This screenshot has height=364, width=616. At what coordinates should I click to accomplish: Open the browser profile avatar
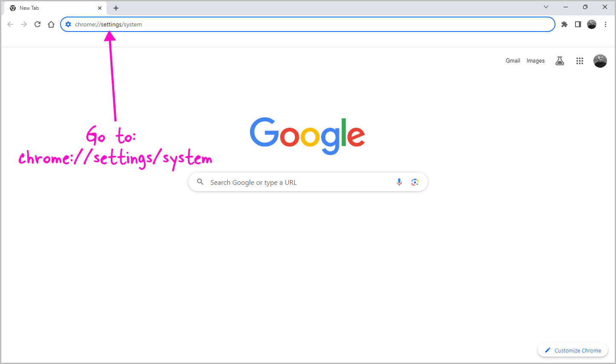coord(592,24)
